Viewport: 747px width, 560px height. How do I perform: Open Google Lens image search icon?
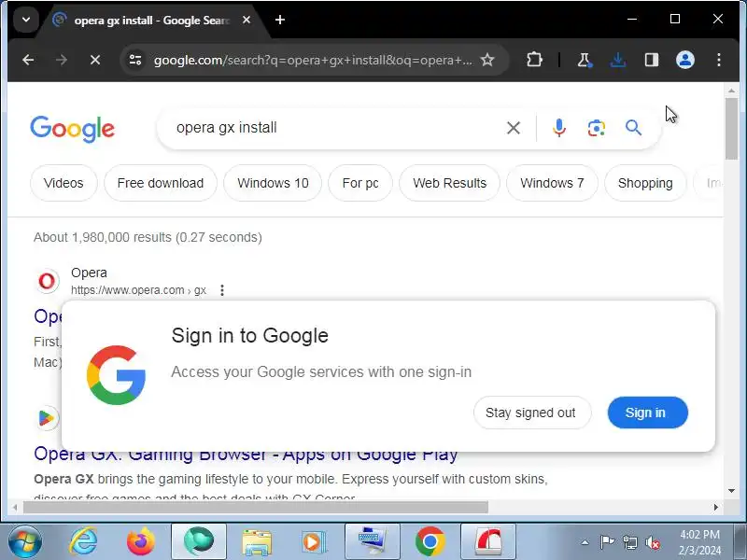tap(596, 128)
